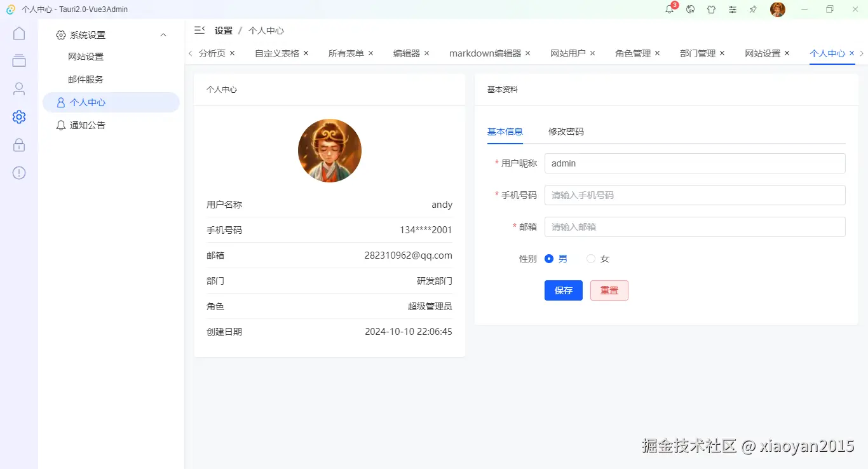Click the right arrow to scroll tabs
The image size is (868, 469).
point(862,53)
